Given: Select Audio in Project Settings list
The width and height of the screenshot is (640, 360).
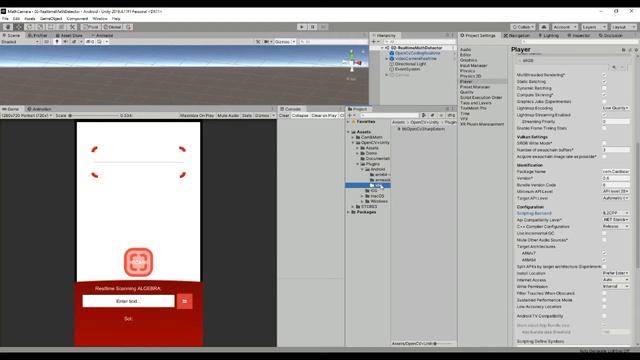Looking at the screenshot, I should coord(465,49).
